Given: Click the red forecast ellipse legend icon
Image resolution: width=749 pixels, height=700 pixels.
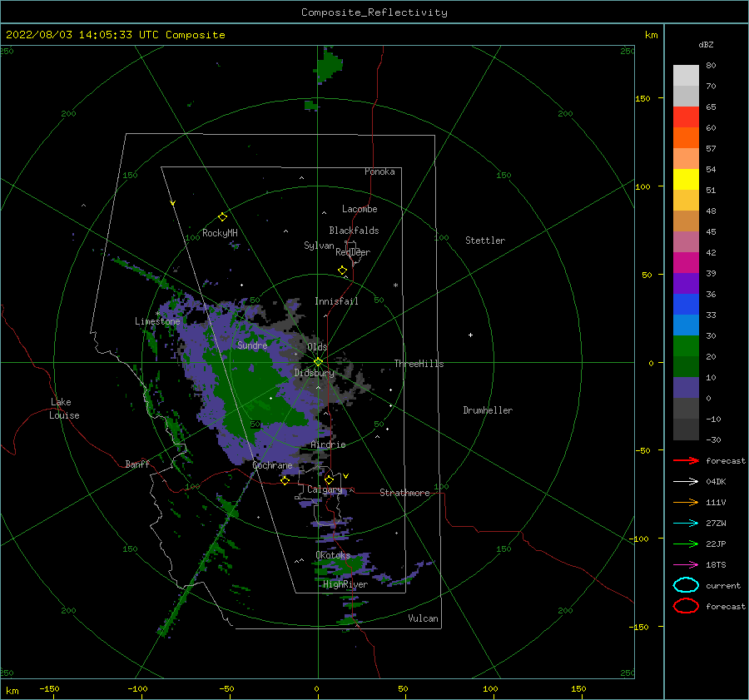Looking at the screenshot, I should click(686, 606).
